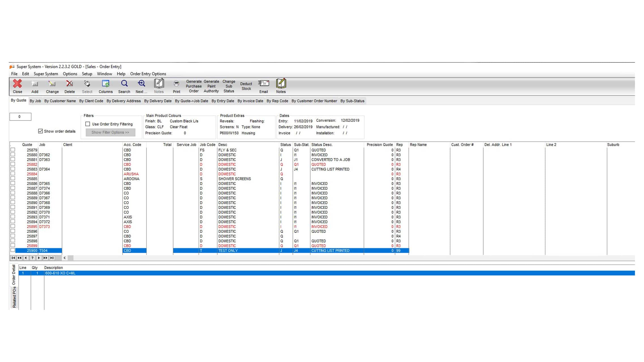Open the File menu

click(14, 74)
